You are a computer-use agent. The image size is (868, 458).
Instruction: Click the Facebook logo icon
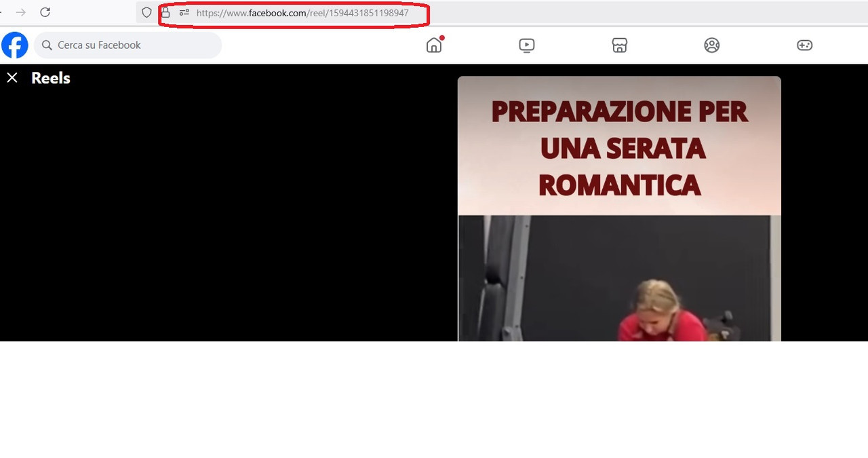[x=15, y=45]
